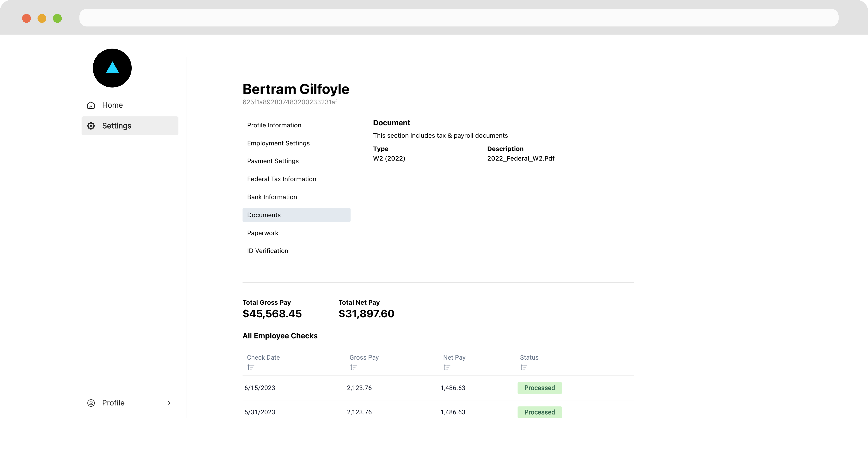
Task: Click the Net Pay column header
Action: pyautogui.click(x=454, y=357)
